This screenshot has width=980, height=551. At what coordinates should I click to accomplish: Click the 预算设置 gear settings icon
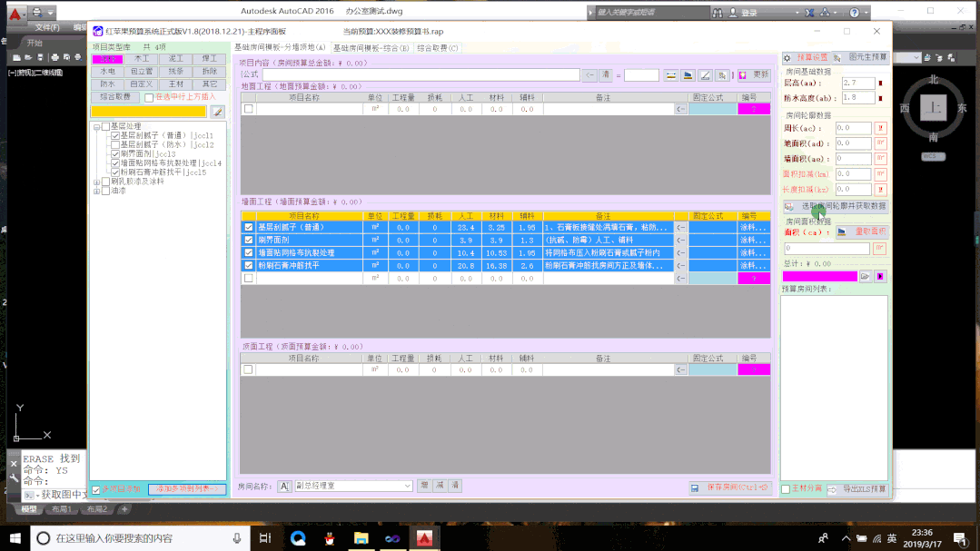(x=787, y=57)
